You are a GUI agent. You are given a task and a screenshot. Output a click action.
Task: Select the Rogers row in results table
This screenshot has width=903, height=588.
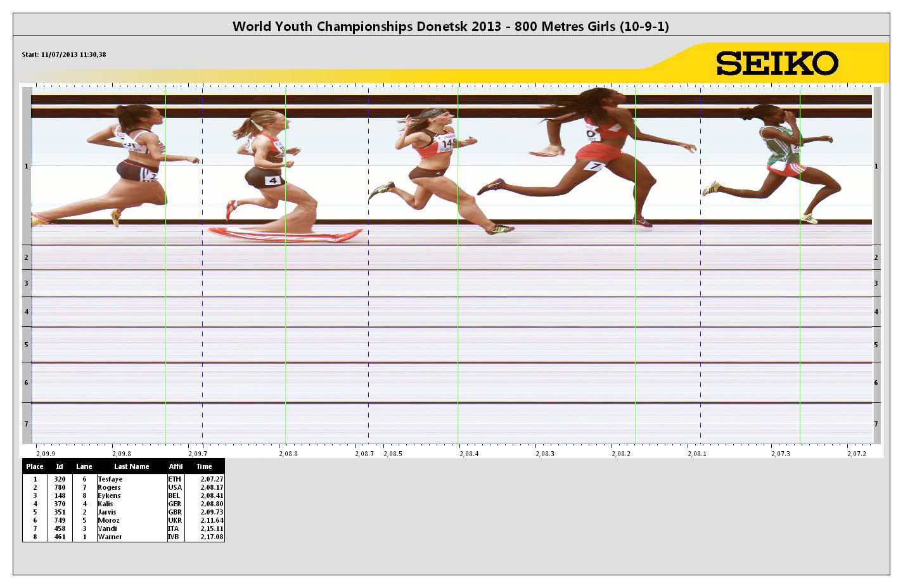pos(123,487)
